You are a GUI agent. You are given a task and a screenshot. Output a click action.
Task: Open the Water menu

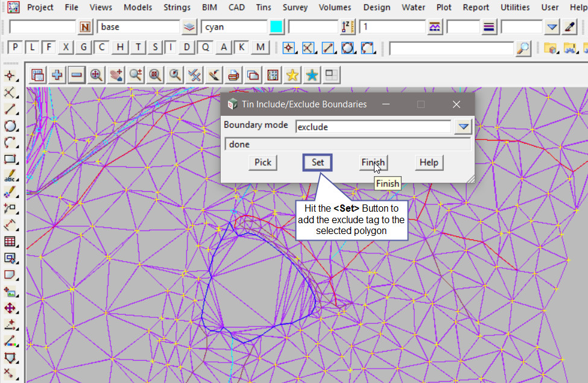413,7
